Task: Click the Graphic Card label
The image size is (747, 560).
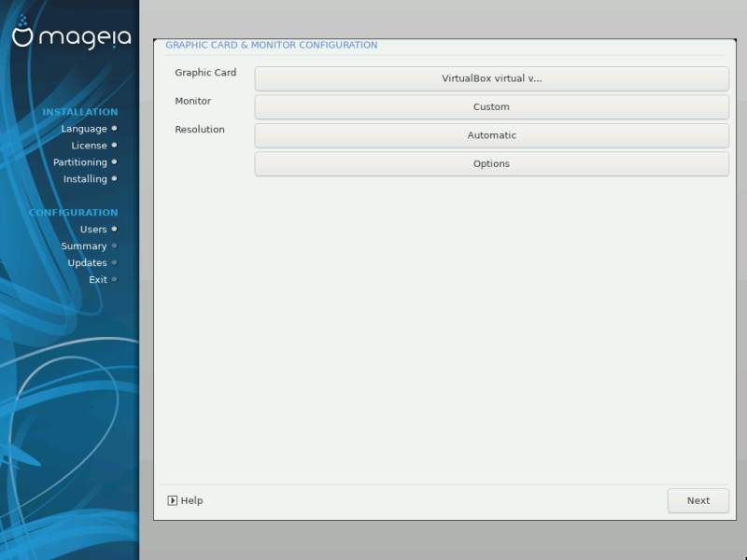Action: coord(205,73)
